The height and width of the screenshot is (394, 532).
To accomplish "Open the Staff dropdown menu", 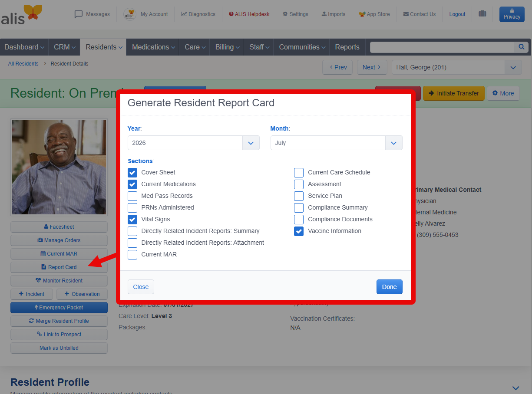I will [259, 47].
